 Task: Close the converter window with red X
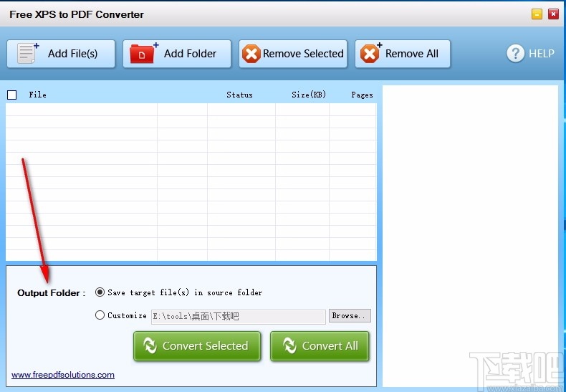point(553,14)
